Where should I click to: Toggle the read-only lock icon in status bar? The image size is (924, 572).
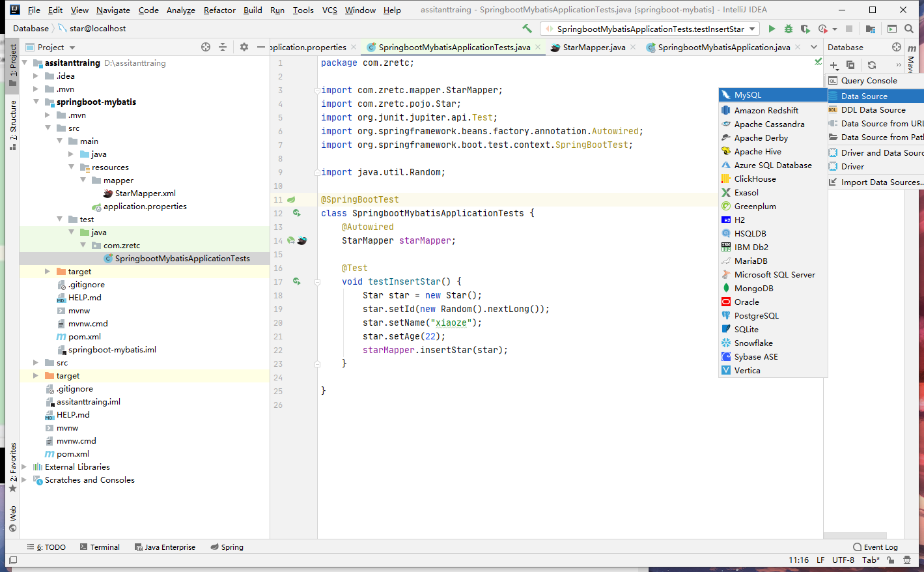891,560
